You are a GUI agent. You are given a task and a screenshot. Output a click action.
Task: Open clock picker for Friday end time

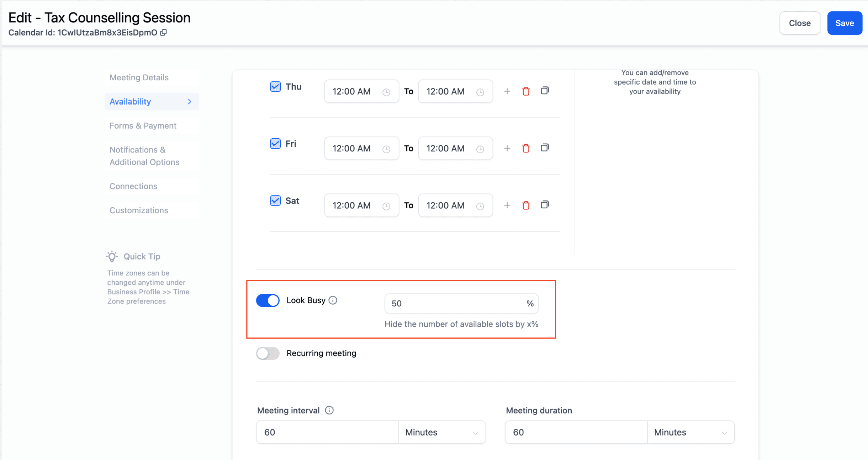(480, 149)
